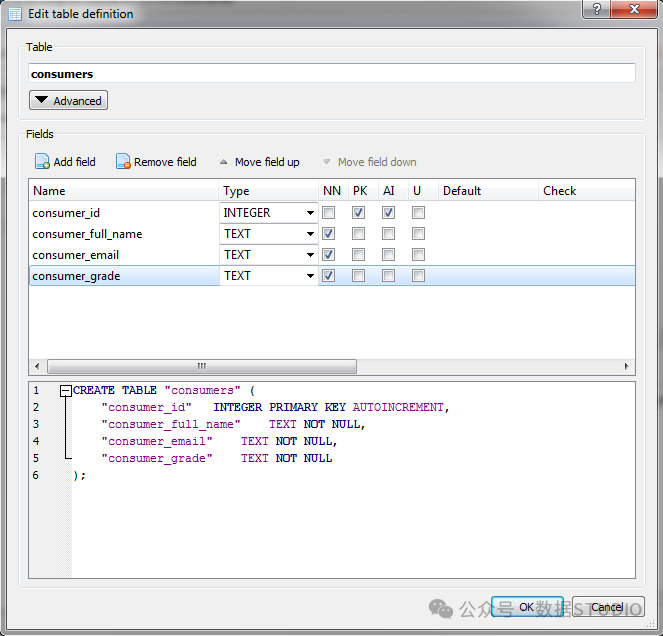Collapse the CREATE TABLE code fold marker
The image size is (663, 636).
click(x=66, y=390)
